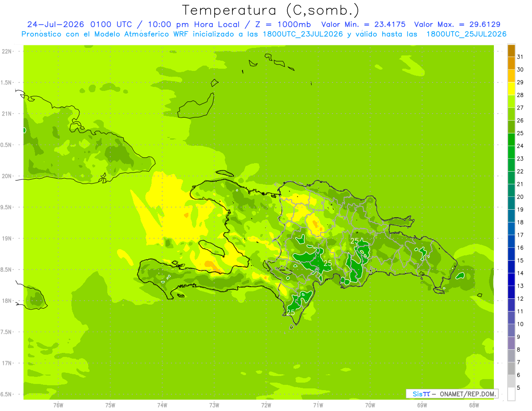Click the "71W" longitude axis label
The image size is (532, 411).
318,405
